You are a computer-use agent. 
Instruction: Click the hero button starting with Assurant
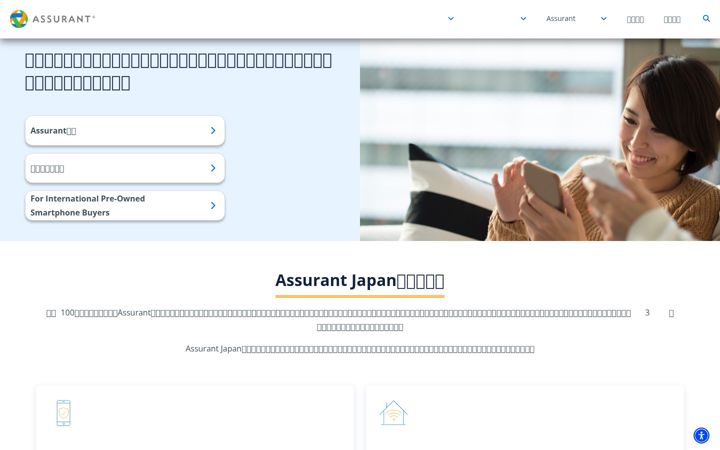point(125,131)
